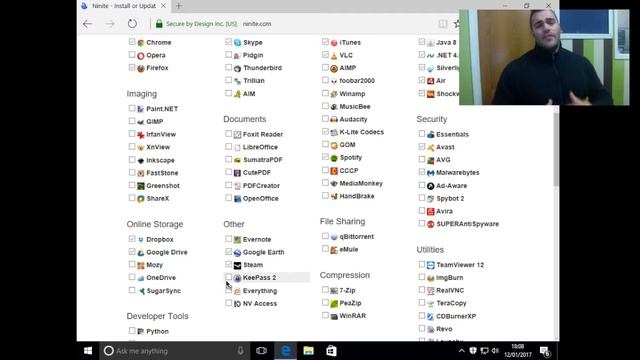Uncheck the K-Lite Codecs checkbox
The width and height of the screenshot is (640, 360).
point(325,131)
